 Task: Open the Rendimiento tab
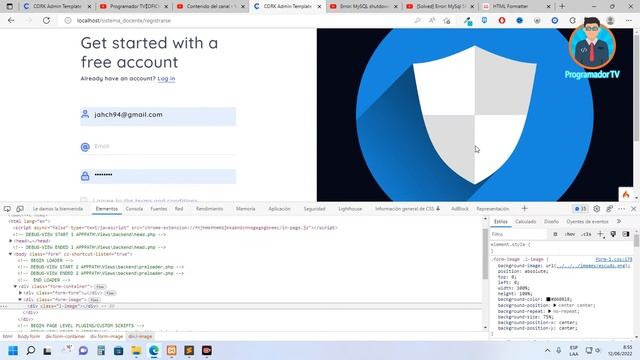pos(209,209)
